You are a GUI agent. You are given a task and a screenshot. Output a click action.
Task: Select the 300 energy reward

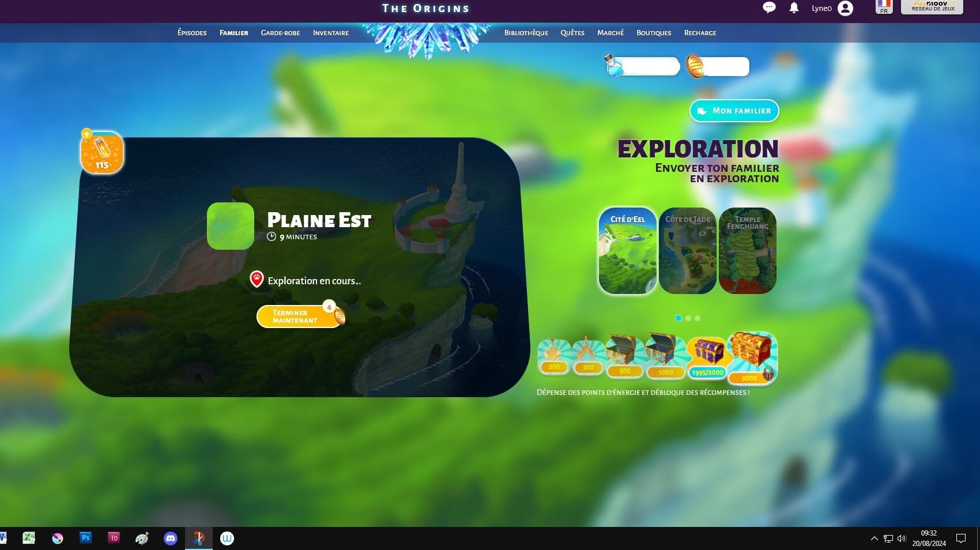pos(588,357)
